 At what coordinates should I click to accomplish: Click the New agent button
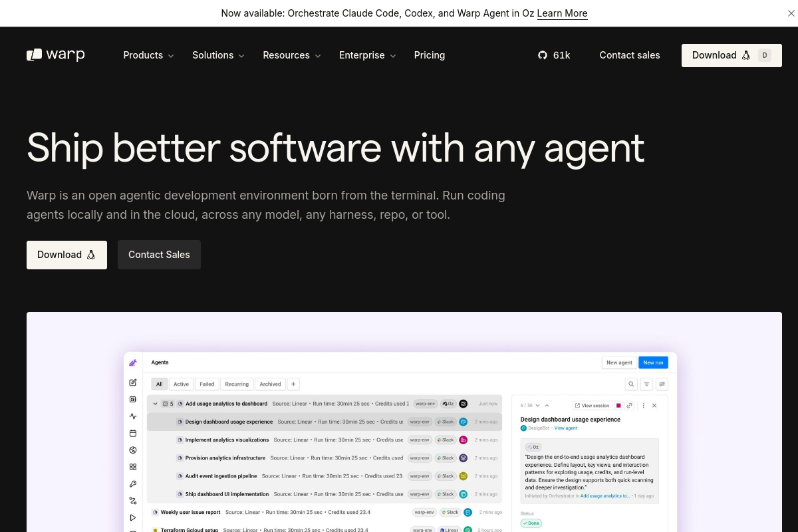(x=619, y=362)
